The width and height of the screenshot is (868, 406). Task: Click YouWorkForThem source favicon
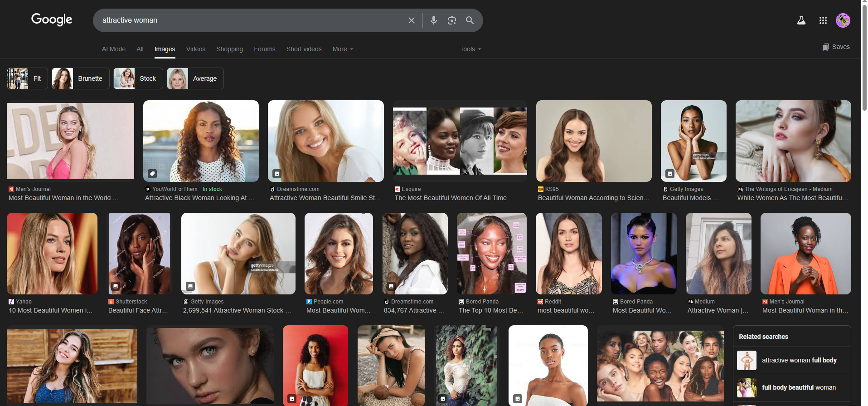coord(148,189)
